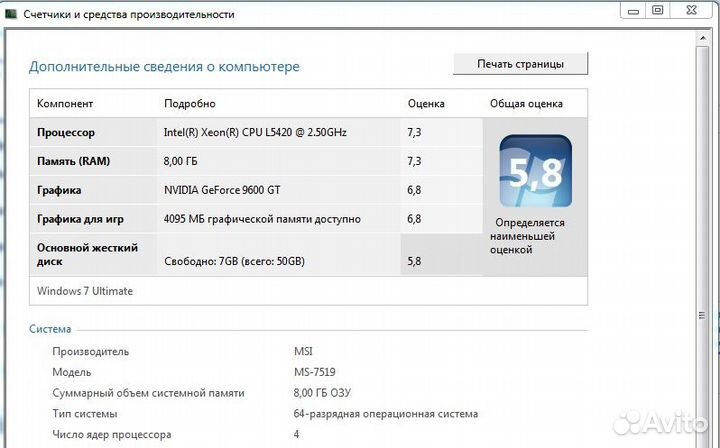Select the Процессор row label
Screen dimensions: 720x448
(x=66, y=132)
